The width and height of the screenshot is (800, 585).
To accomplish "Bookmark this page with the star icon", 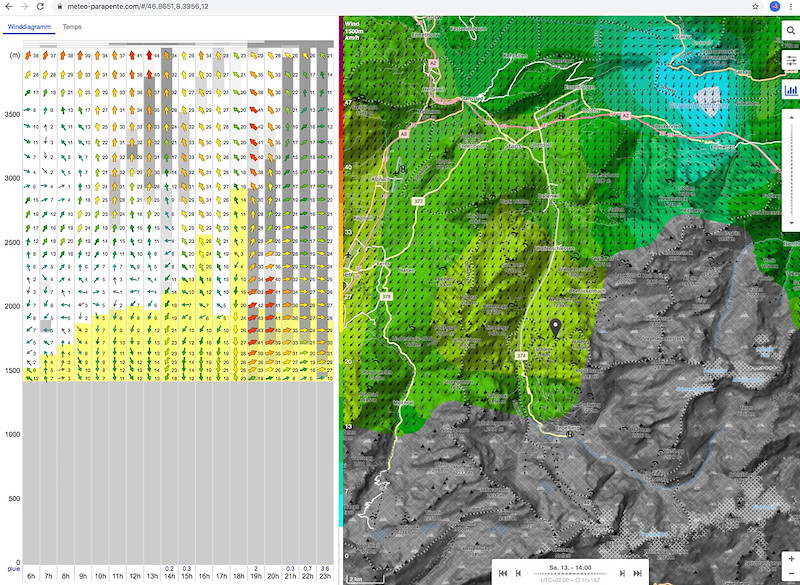I will pos(755,7).
